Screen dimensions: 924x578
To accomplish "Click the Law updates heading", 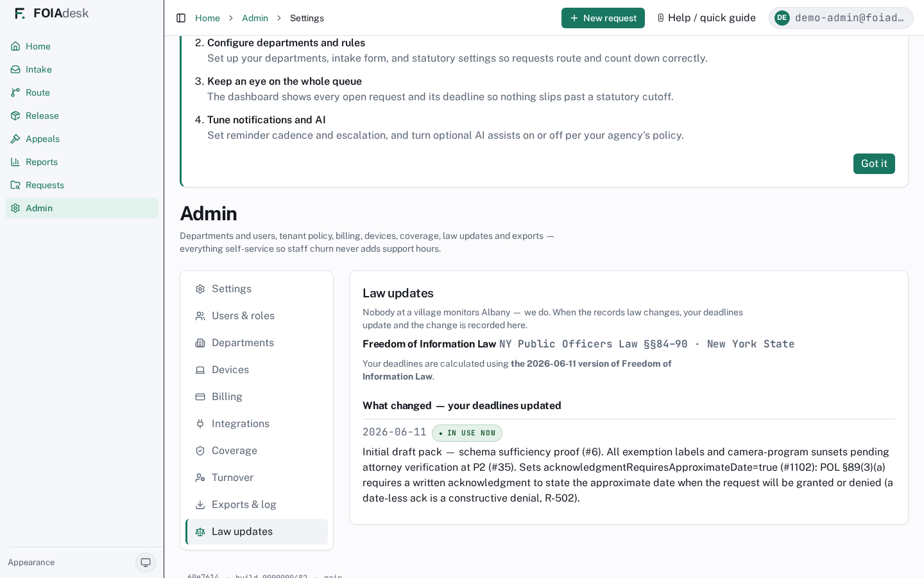I will click(x=398, y=293).
